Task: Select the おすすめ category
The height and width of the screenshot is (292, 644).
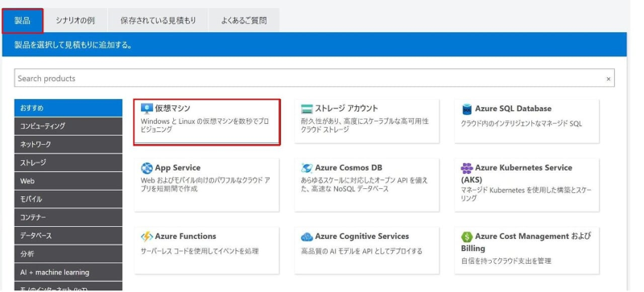Action: pos(68,108)
